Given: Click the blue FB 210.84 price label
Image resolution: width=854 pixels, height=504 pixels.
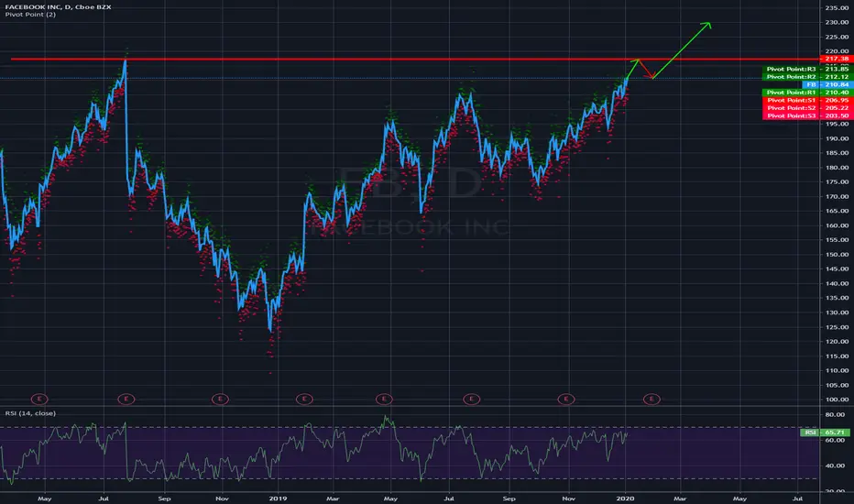Looking at the screenshot, I should tap(827, 84).
